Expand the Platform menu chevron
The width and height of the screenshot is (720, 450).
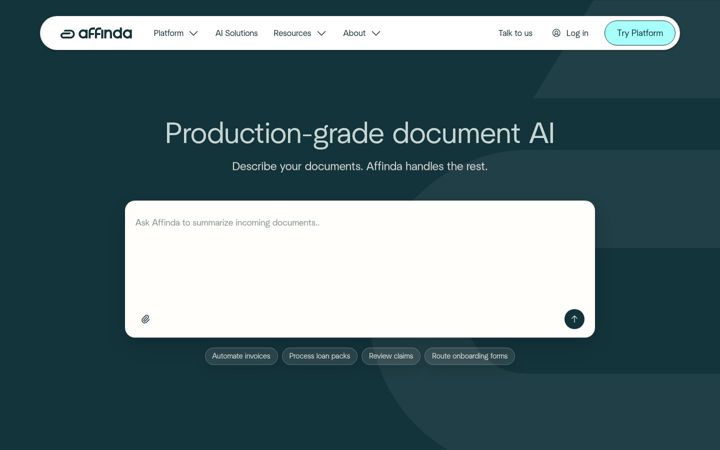click(194, 34)
